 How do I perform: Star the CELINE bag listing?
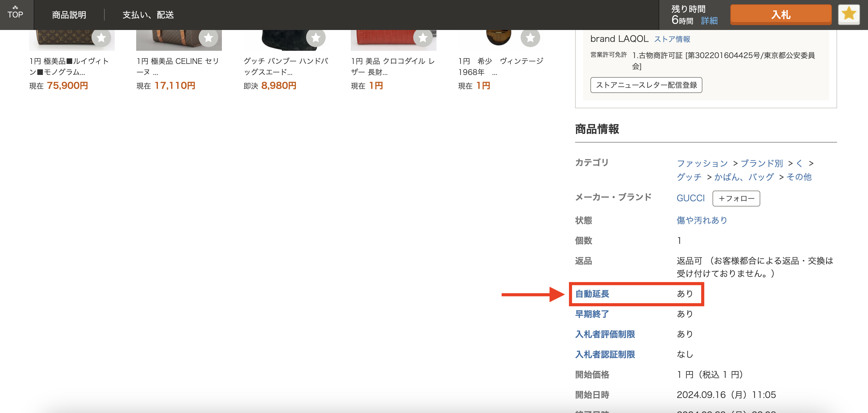208,38
